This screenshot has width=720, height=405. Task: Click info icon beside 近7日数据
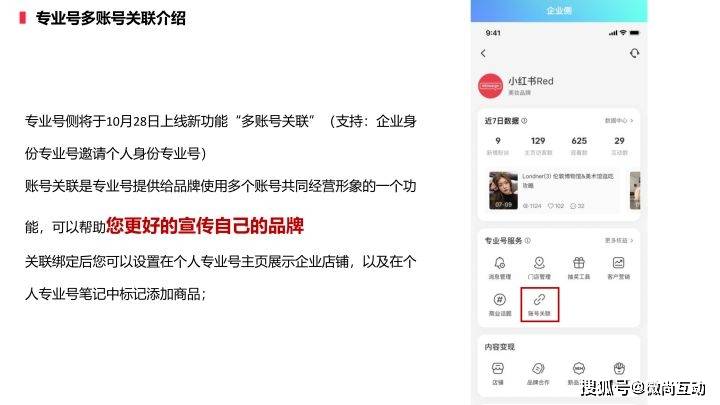[524, 121]
